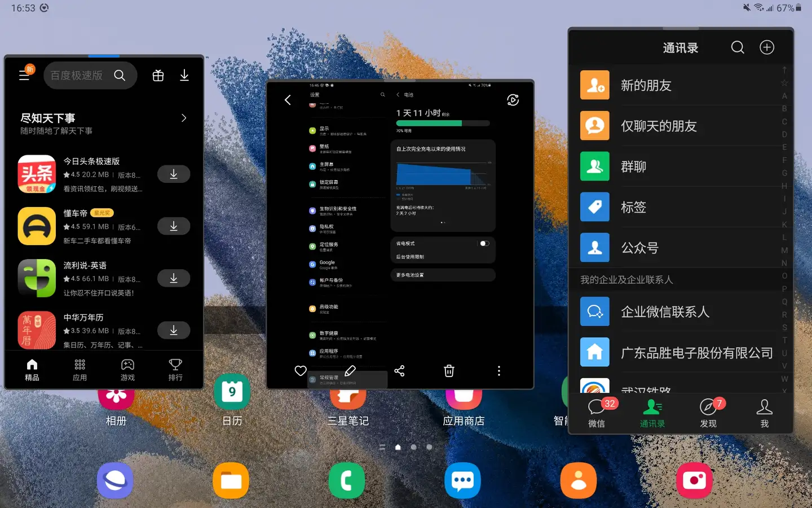The height and width of the screenshot is (508, 812).
Task: Go back in the gallery viewer window
Action: point(288,100)
